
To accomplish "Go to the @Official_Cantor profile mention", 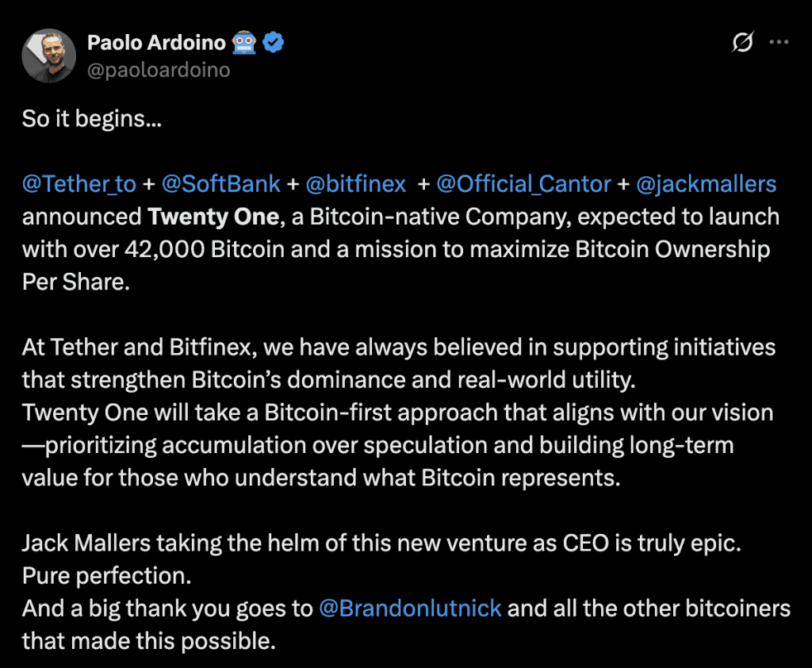I will [523, 184].
